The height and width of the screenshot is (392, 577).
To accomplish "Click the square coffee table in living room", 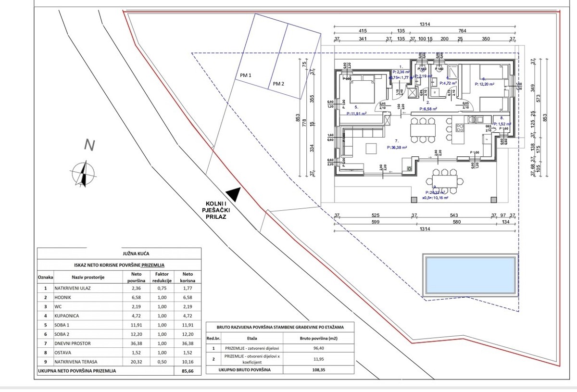I will (372, 147).
